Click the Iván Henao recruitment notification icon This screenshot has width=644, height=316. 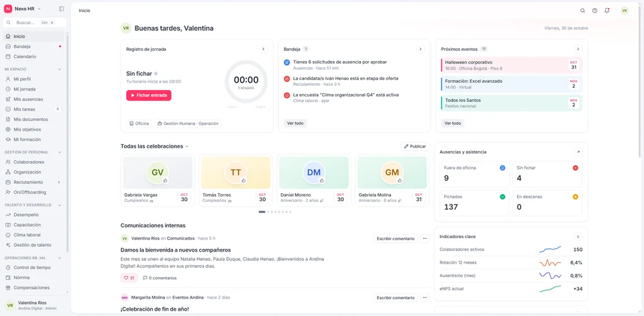click(286, 78)
